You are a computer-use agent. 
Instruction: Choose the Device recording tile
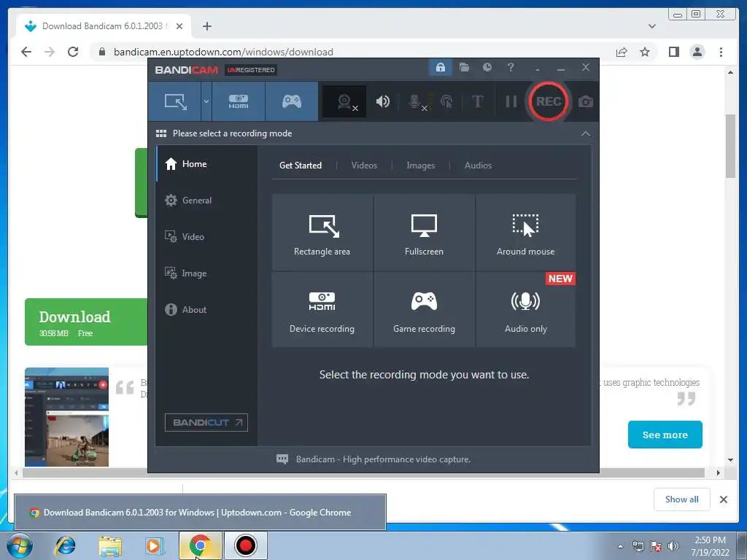tap(322, 309)
